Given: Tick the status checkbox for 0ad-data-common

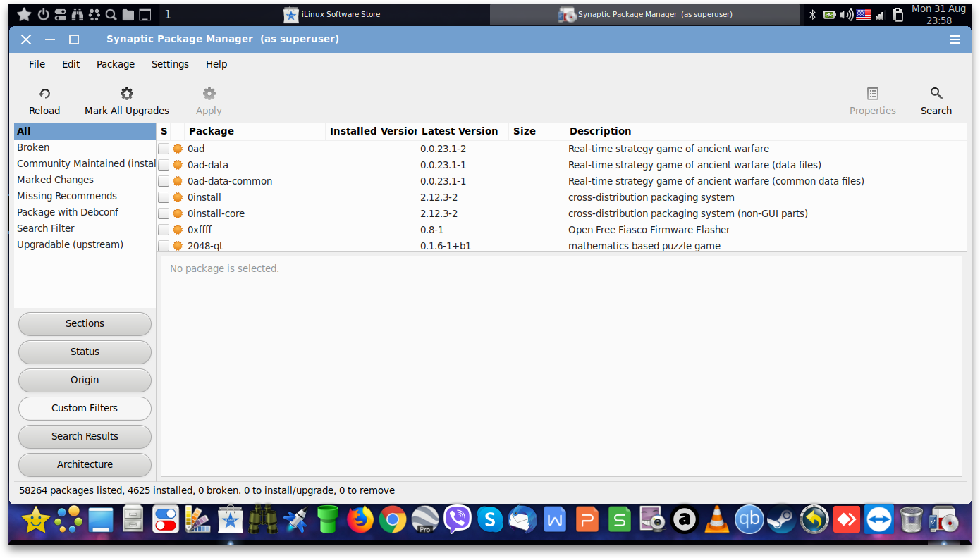Looking at the screenshot, I should click(x=164, y=181).
